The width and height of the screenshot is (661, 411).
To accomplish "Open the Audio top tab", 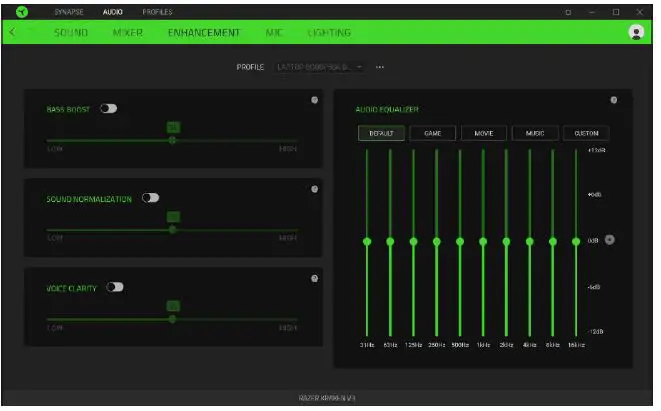I will point(113,12).
